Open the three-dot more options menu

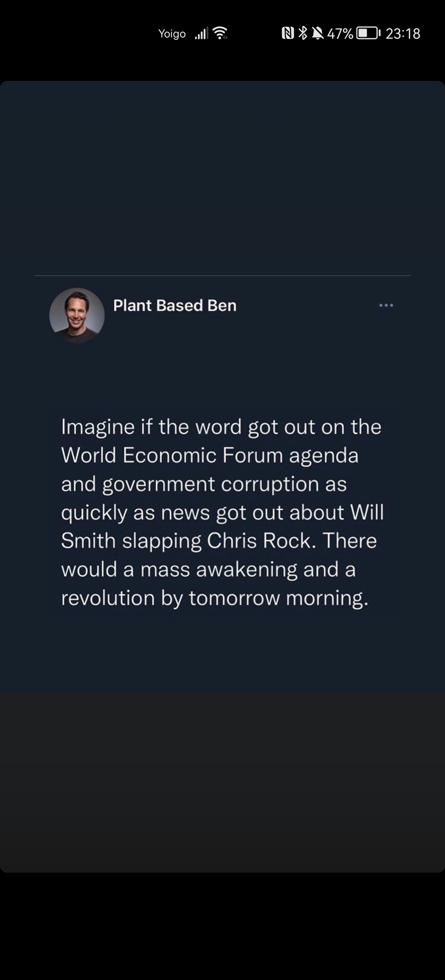pos(386,305)
